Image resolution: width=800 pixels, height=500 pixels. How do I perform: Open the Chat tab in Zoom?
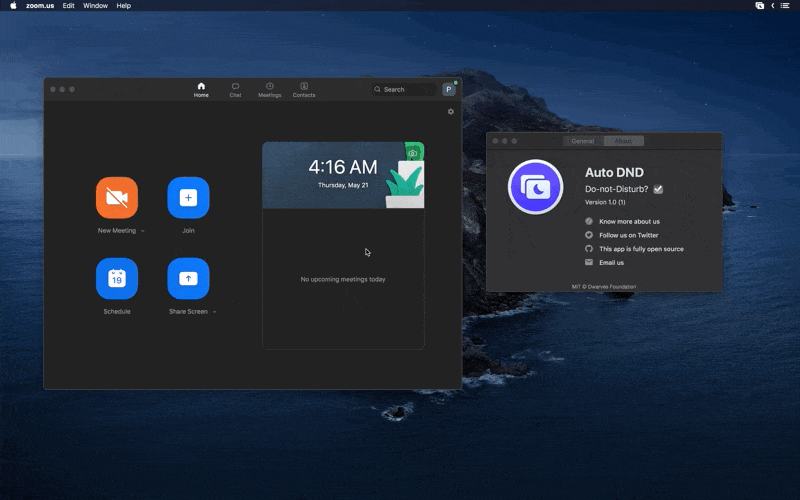[235, 89]
